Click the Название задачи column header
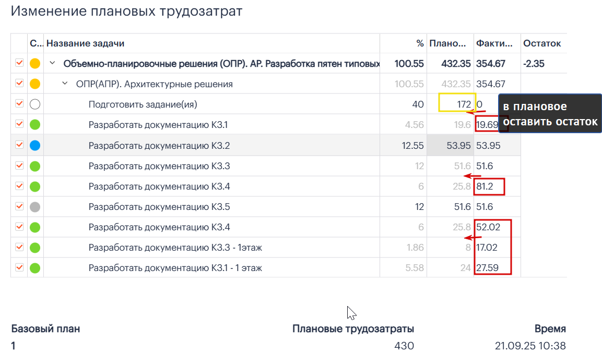602x364 pixels. (85, 43)
